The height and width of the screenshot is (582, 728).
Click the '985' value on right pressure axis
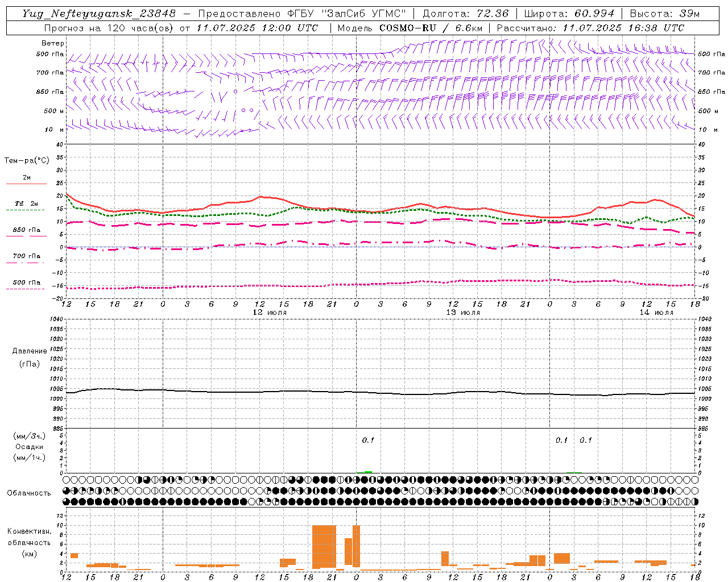tap(704, 429)
